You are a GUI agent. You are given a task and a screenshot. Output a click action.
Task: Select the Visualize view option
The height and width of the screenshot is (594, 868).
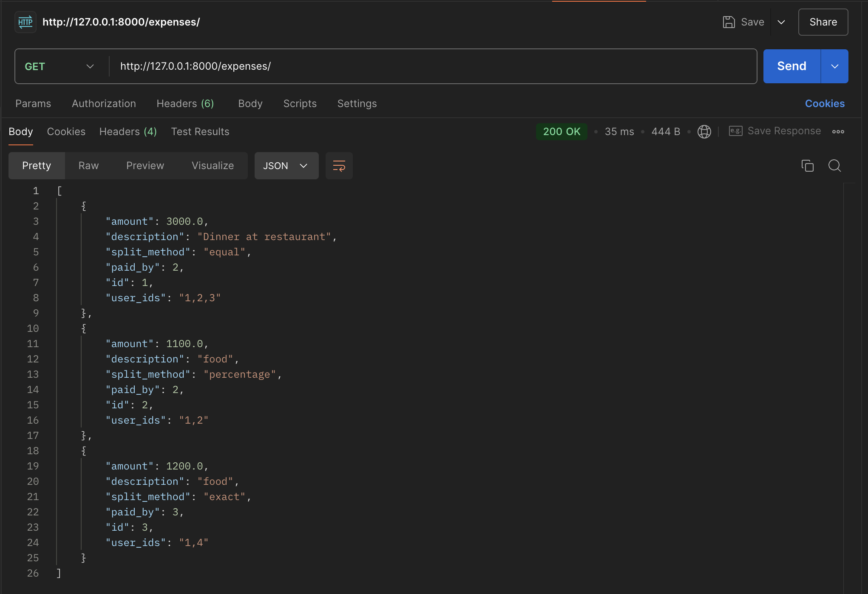213,166
